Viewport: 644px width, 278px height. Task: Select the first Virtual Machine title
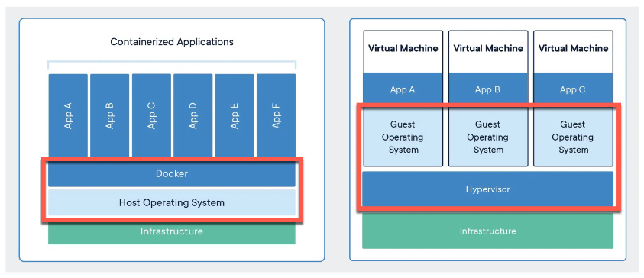point(403,48)
